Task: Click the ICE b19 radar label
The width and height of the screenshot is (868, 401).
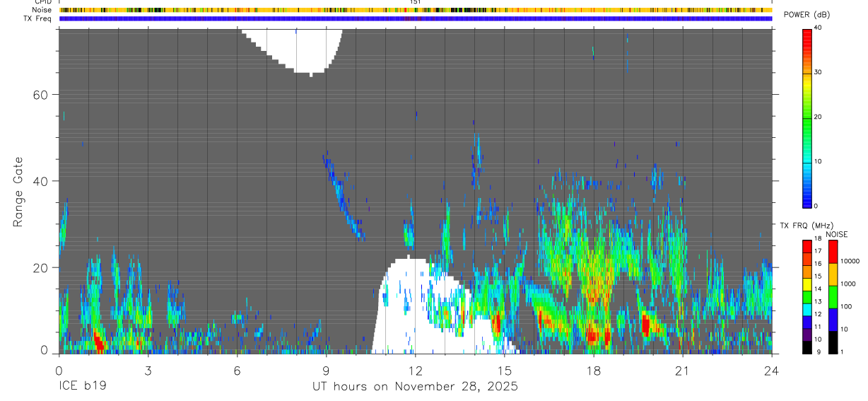Action: click(x=82, y=387)
